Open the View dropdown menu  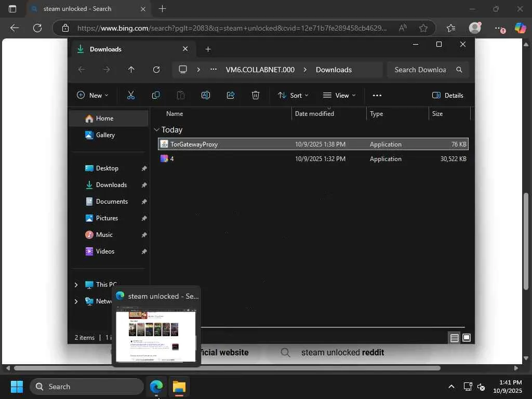(x=339, y=96)
